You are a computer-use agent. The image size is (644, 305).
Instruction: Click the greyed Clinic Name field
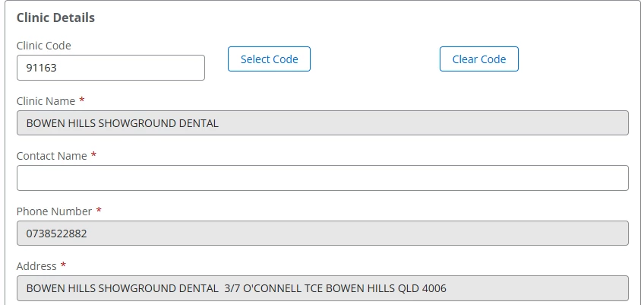323,122
